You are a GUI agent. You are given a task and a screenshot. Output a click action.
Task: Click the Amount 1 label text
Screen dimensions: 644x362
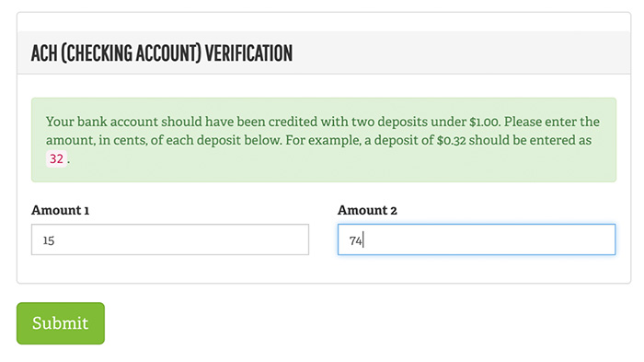[x=60, y=210]
